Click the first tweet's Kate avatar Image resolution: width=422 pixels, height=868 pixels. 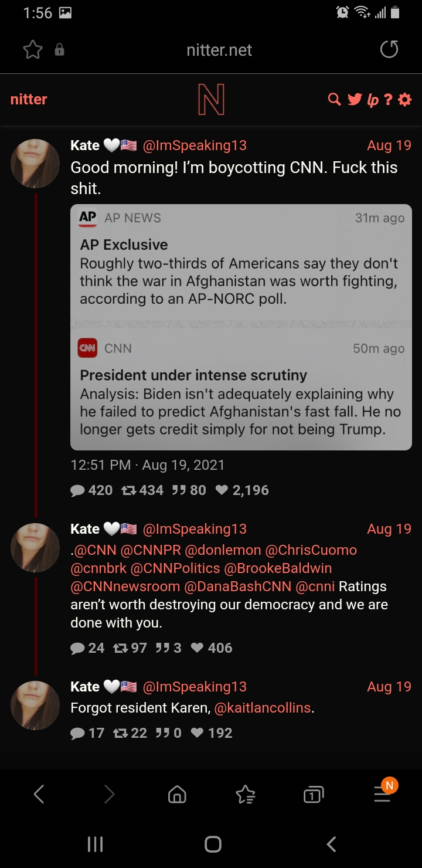point(35,164)
